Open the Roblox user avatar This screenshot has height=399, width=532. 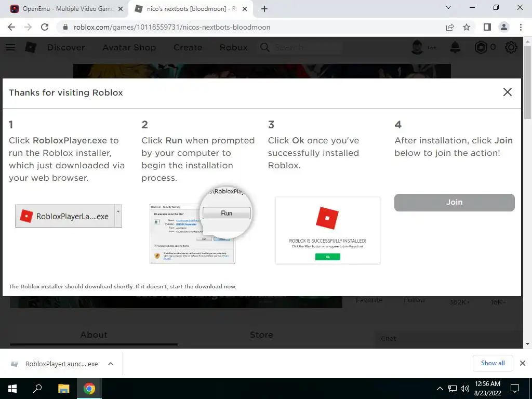click(x=417, y=47)
